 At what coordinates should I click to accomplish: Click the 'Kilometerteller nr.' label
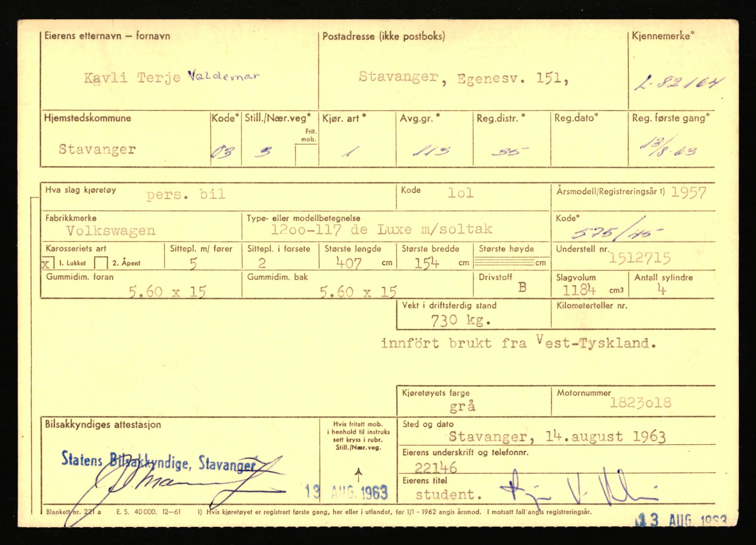coord(592,305)
